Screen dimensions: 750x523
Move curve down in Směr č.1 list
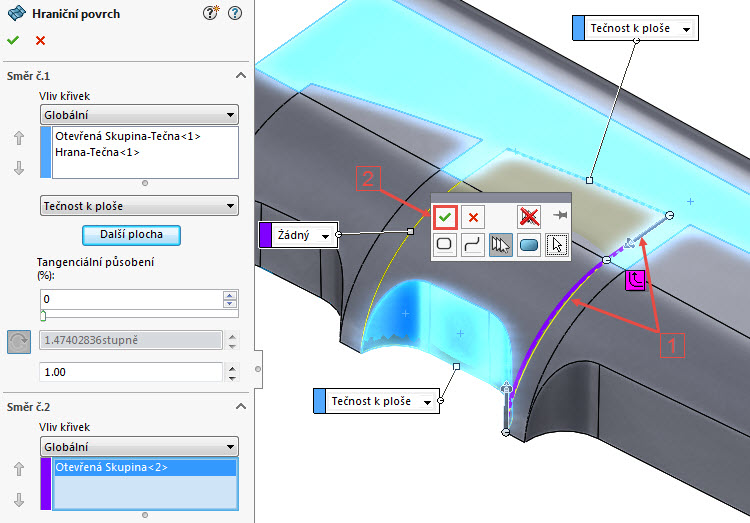(19, 168)
